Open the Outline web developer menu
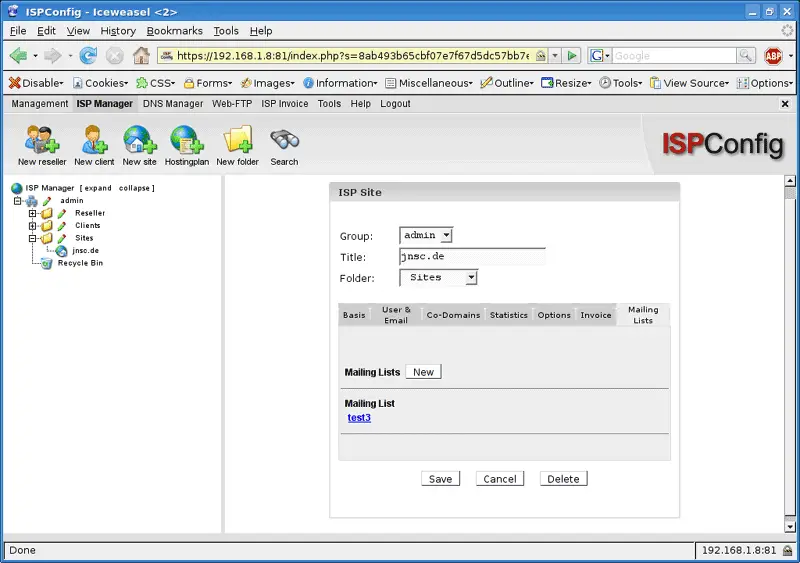800x563 pixels. click(507, 83)
